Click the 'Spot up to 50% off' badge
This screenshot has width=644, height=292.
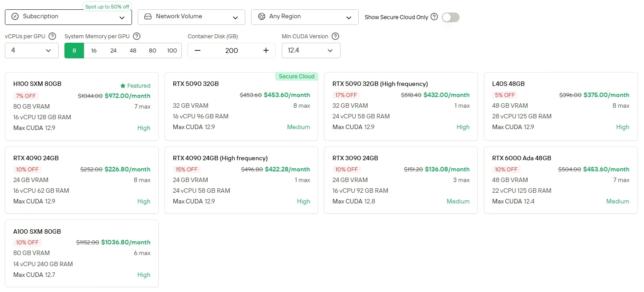click(x=107, y=7)
